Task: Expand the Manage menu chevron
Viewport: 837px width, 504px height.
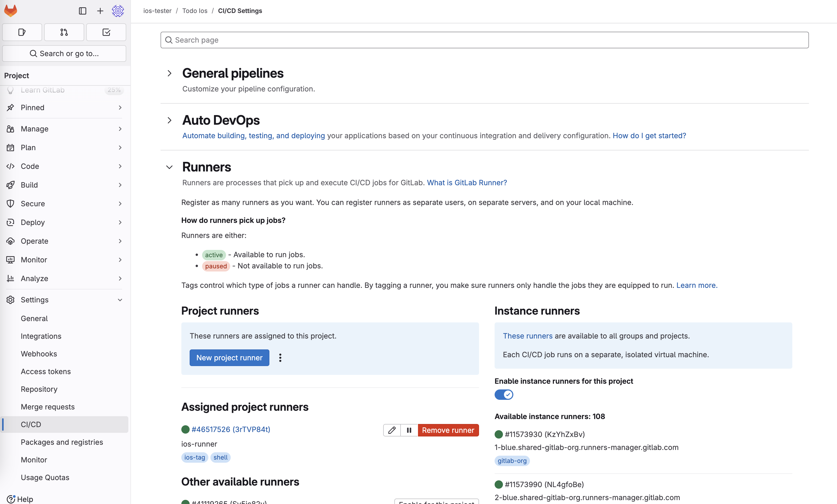Action: coord(120,129)
